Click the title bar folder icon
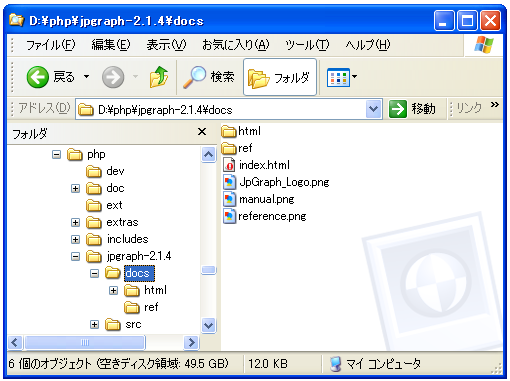Screen dimensions: 510x381 pyautogui.click(x=16, y=20)
